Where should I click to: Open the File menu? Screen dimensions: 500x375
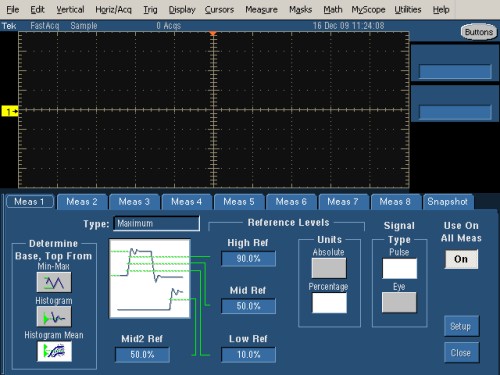tap(13, 10)
